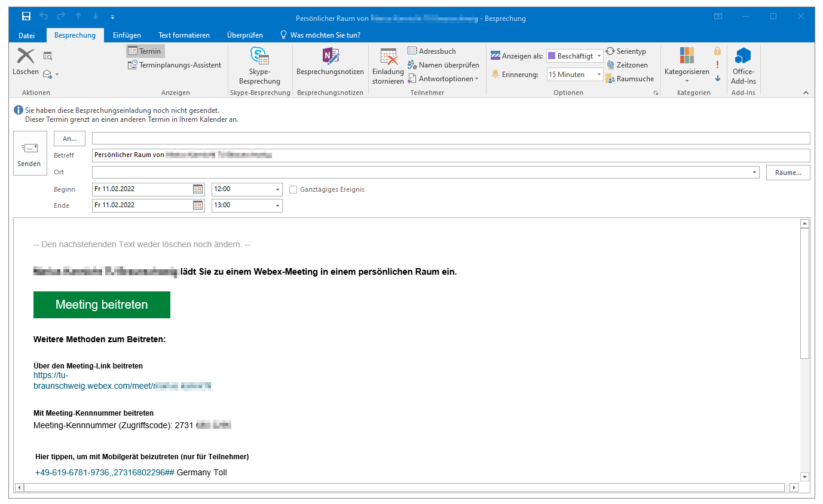Open Customize Quick Access Toolbar menu
The image size is (823, 504).
pos(113,17)
